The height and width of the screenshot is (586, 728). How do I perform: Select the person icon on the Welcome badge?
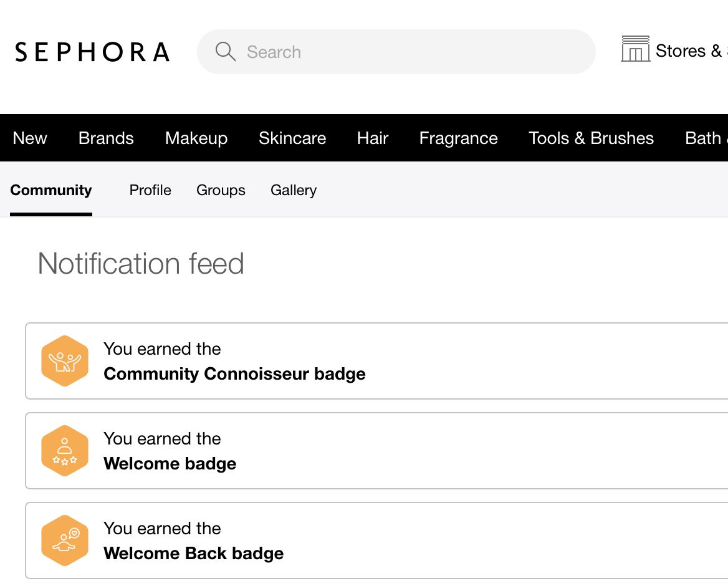tap(65, 446)
